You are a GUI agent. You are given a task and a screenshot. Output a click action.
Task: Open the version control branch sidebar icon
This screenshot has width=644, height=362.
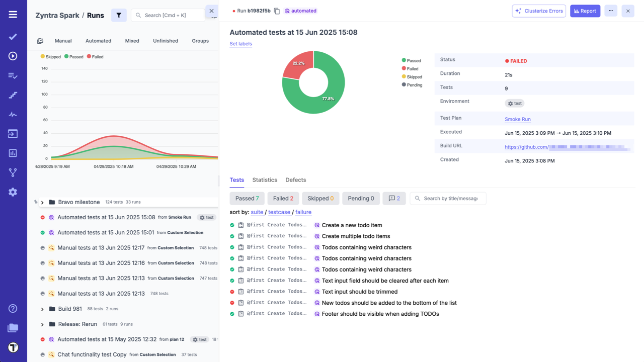13,172
